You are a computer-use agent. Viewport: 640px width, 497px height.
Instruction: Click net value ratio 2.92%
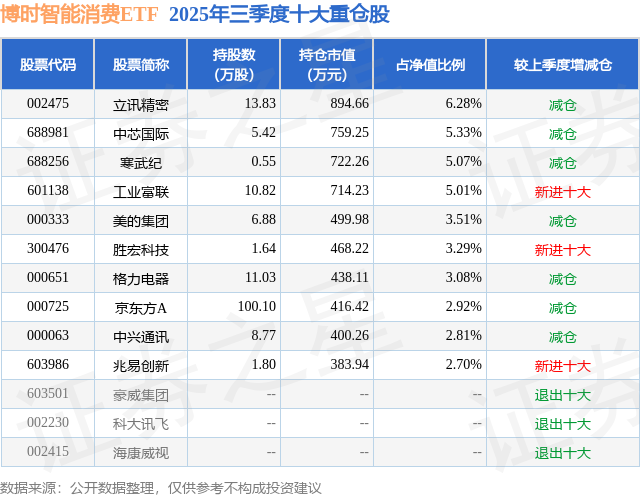[x=463, y=306]
